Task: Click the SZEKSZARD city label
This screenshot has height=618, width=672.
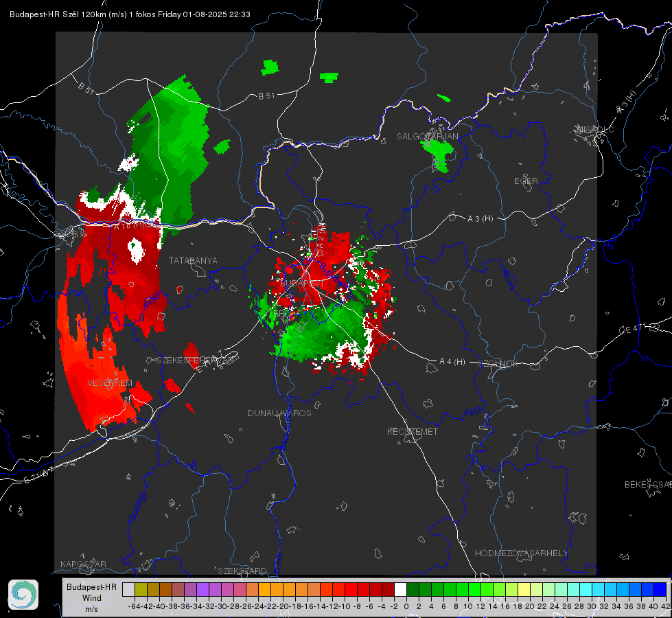Action: click(242, 571)
